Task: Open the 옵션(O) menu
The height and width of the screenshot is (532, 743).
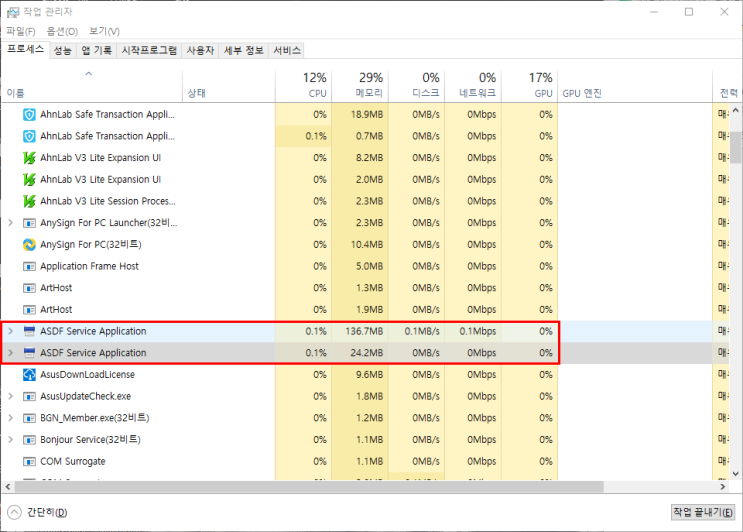Action: 62,31
